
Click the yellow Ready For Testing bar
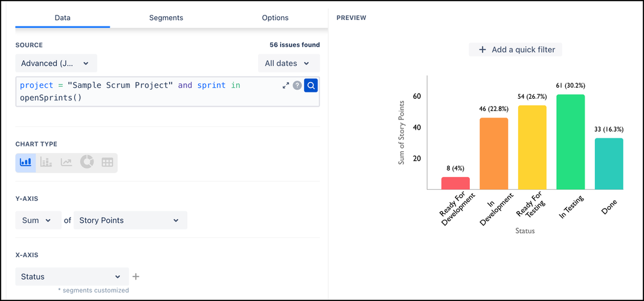click(x=532, y=148)
